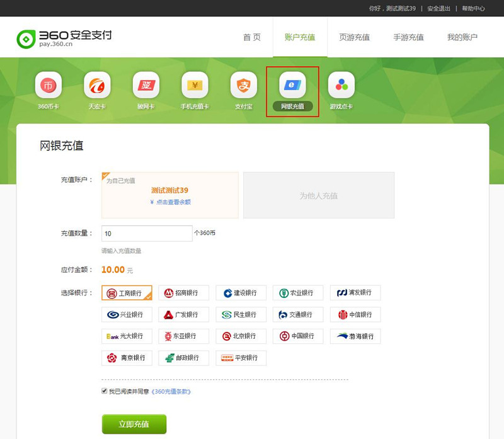
Task: Choose 农业银行 bank option
Action: [x=298, y=293]
